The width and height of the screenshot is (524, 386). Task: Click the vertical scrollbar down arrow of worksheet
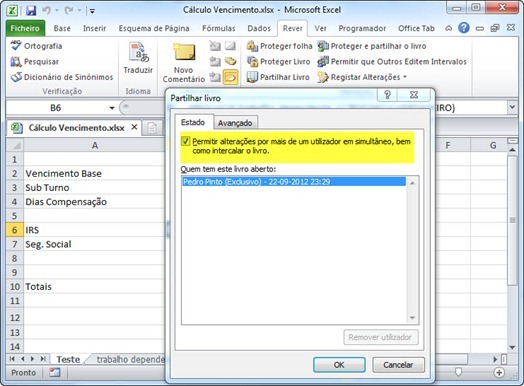pos(512,347)
